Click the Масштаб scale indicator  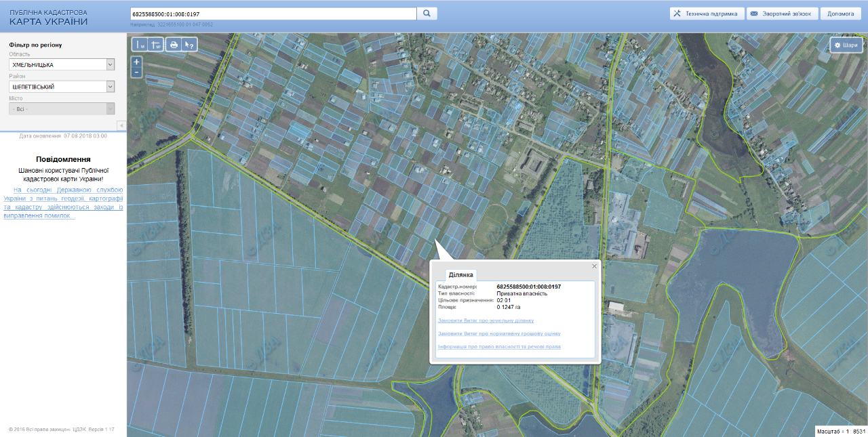click(x=841, y=431)
